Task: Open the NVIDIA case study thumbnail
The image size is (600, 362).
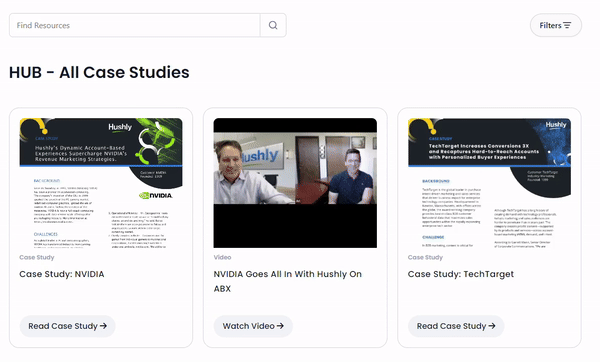Action: pos(101,183)
